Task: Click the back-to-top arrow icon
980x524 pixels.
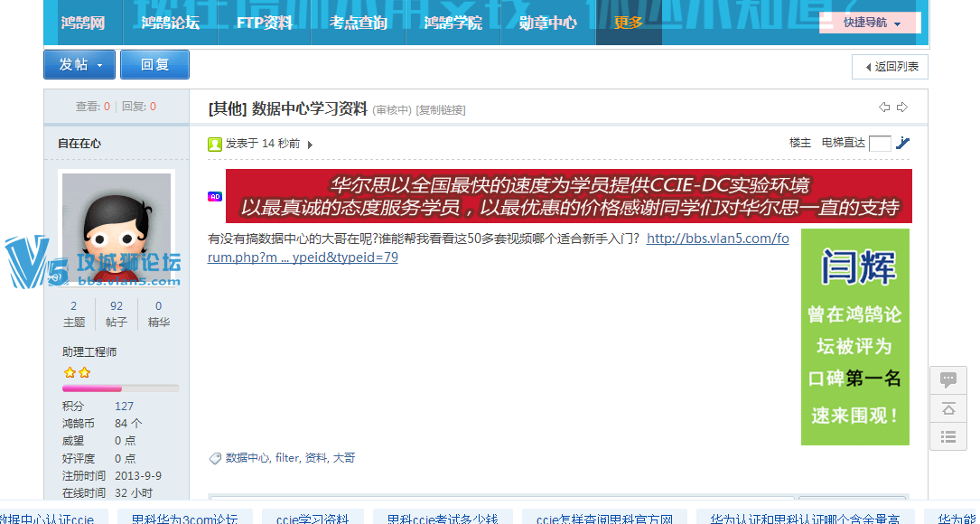Action: click(x=948, y=408)
